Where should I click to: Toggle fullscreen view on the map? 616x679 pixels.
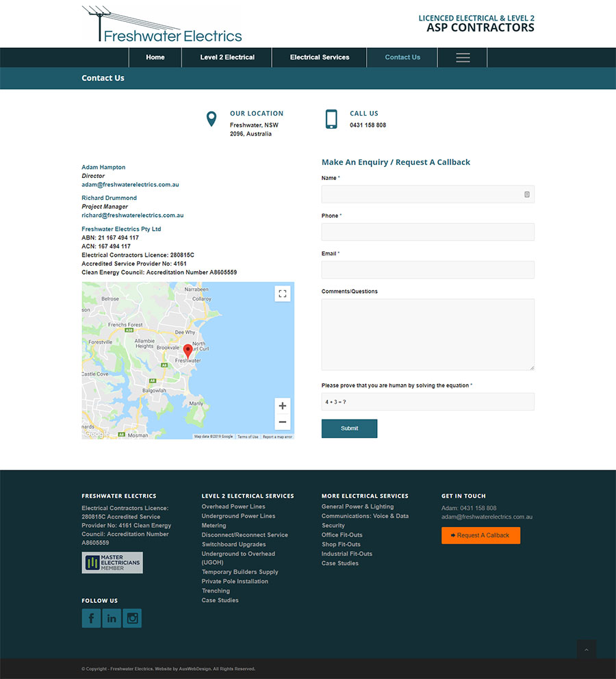pos(282,294)
